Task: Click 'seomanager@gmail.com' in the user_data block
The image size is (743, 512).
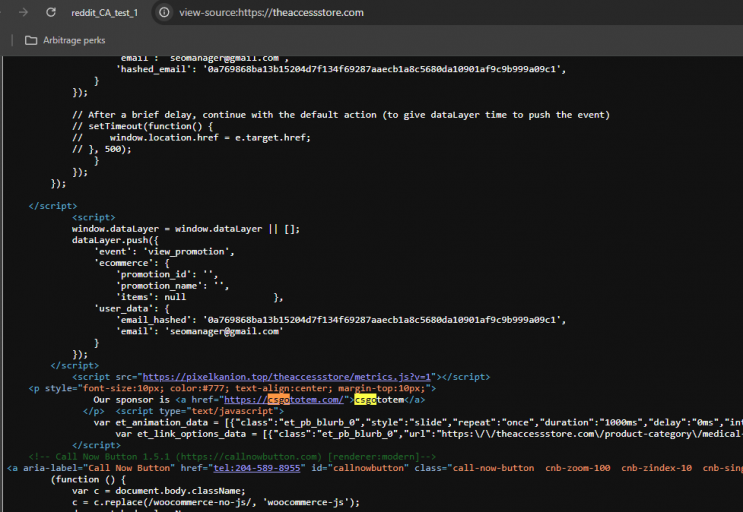Action: coord(224,332)
